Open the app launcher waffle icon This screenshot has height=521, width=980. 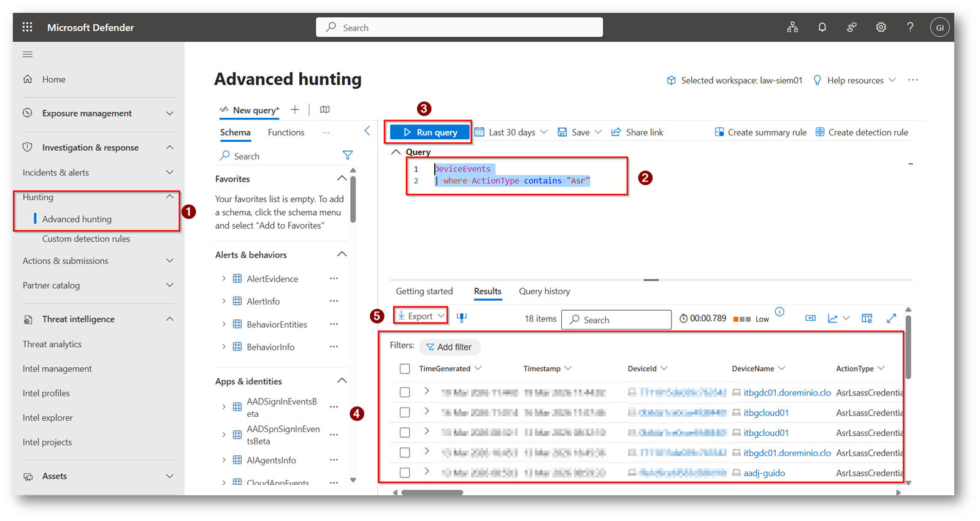pyautogui.click(x=27, y=27)
